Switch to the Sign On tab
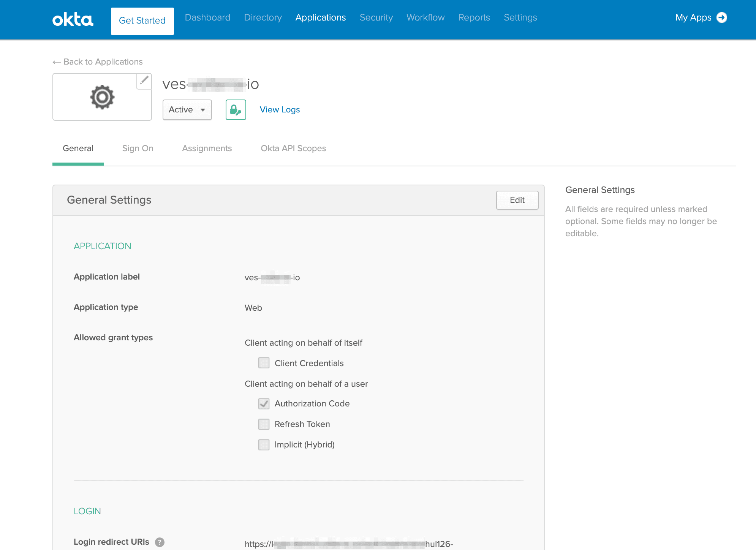756x550 pixels. coord(138,148)
